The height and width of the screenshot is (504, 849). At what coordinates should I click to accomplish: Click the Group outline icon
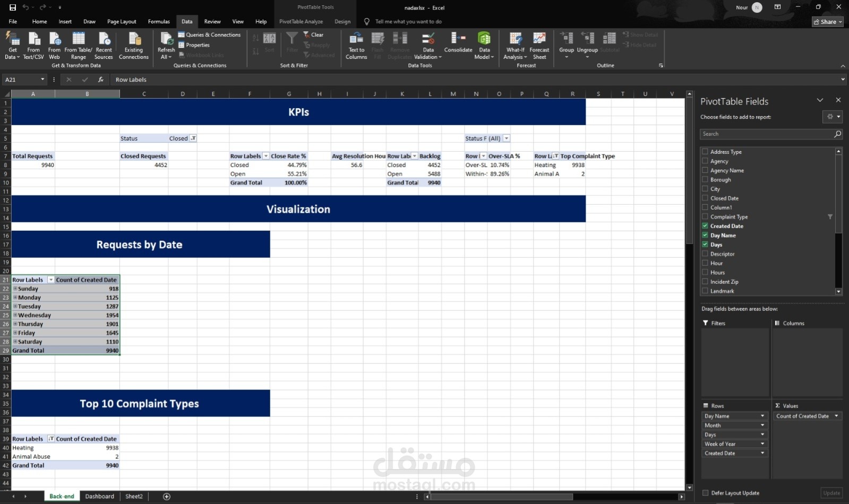point(567,46)
